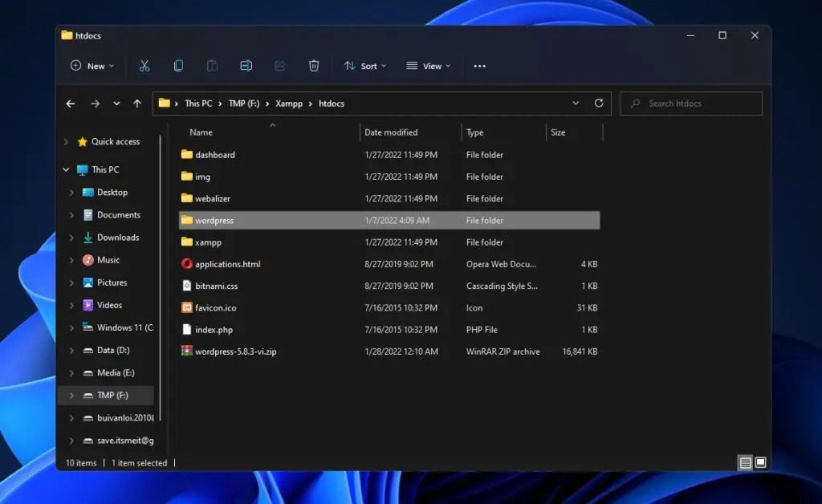
Task: Open the See more (three dots) menu
Action: 479,66
